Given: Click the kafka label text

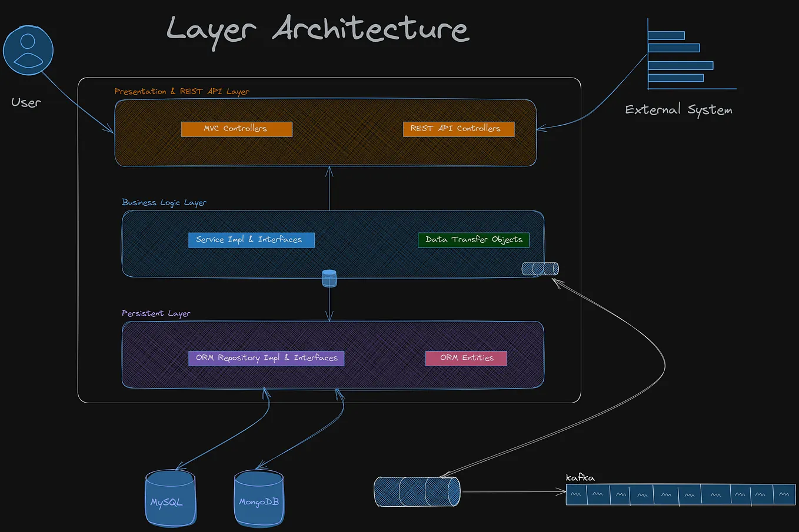Looking at the screenshot, I should (x=580, y=477).
